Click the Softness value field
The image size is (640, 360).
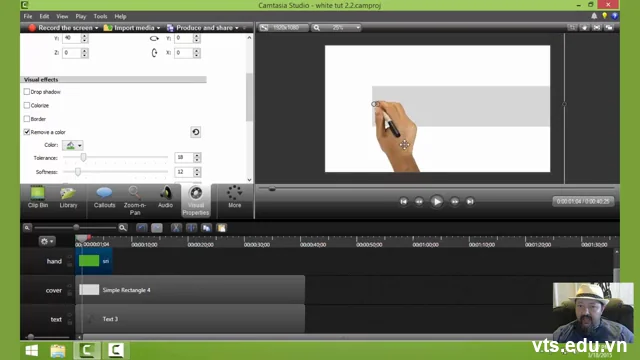click(x=184, y=172)
